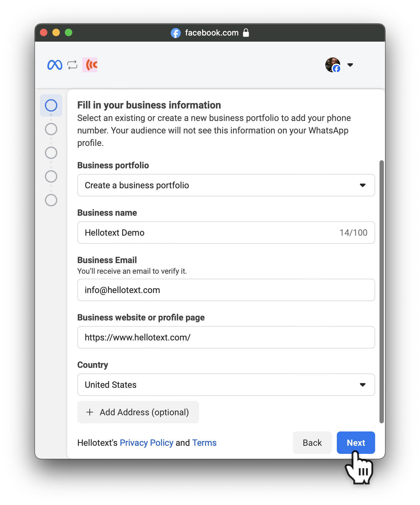Jump to the fifth step indicator
The height and width of the screenshot is (505, 420).
point(51,200)
